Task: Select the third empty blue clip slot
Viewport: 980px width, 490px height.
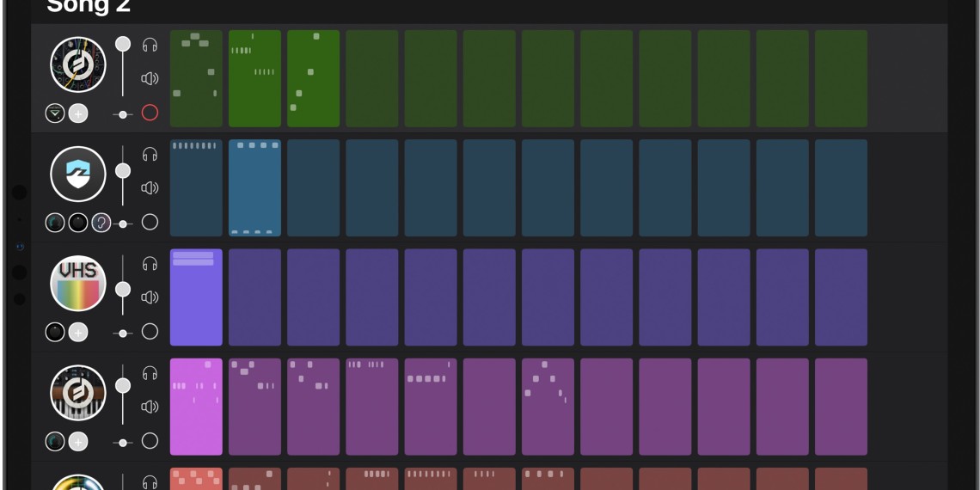Action: click(314, 188)
